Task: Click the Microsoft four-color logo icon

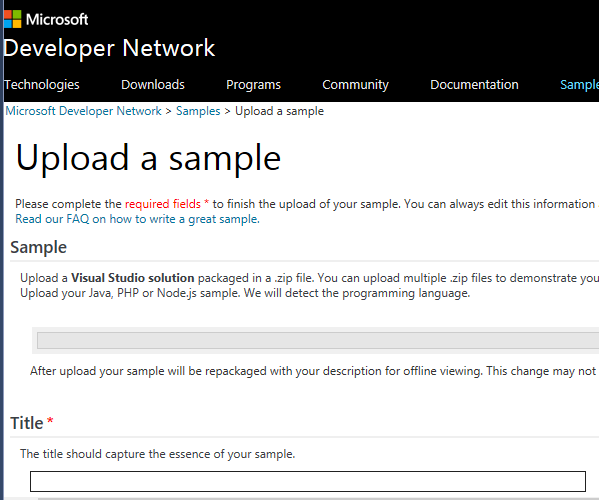Action: (12, 19)
